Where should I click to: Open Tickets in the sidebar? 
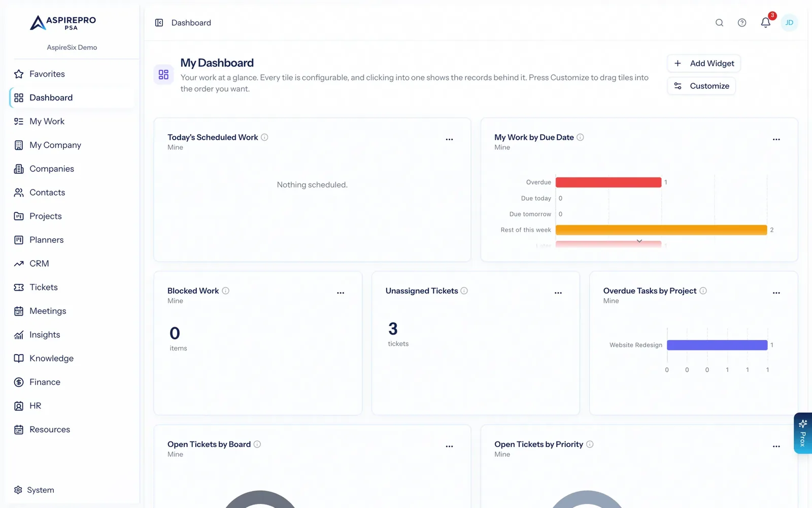pos(73,288)
